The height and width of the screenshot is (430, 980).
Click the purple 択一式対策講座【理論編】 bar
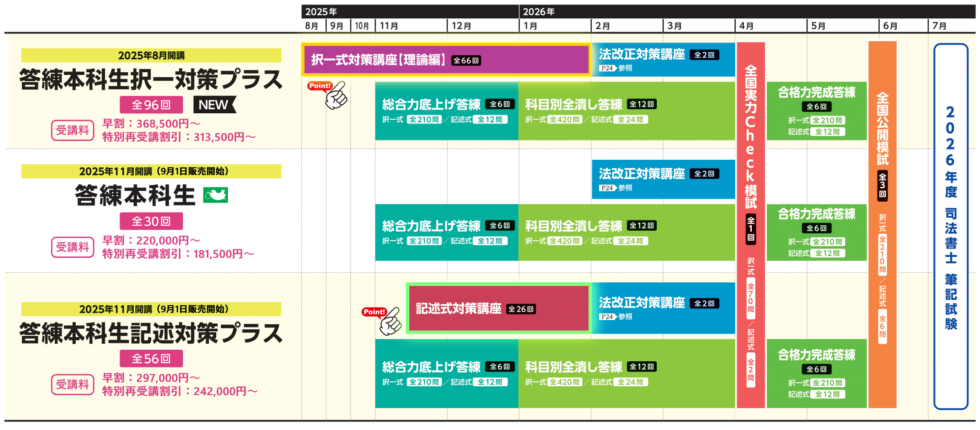[446, 60]
